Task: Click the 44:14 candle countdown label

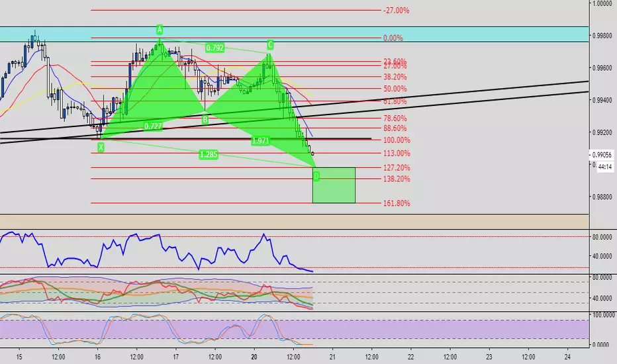Action: click(605, 167)
